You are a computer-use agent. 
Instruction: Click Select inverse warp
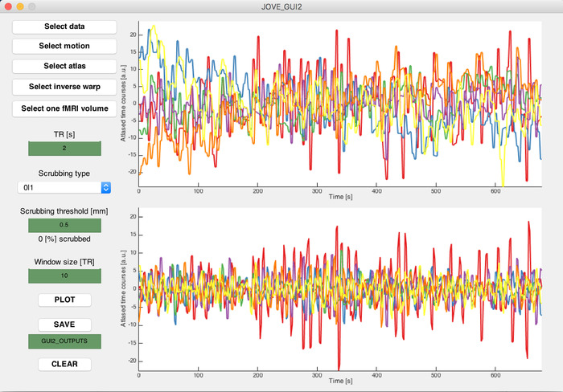pyautogui.click(x=64, y=87)
